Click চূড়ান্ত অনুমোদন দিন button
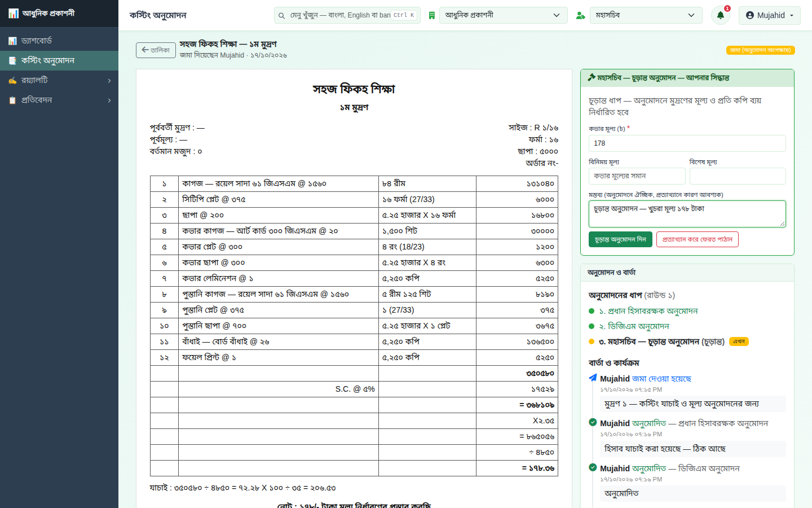This screenshot has height=508, width=812. (620, 239)
